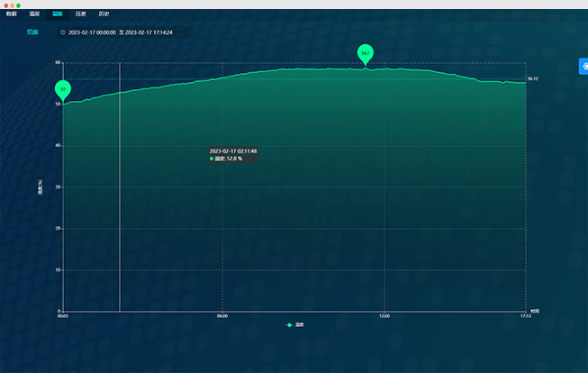Select the active 湿度 tab
Image resolution: width=588 pixels, height=373 pixels.
[x=58, y=14]
